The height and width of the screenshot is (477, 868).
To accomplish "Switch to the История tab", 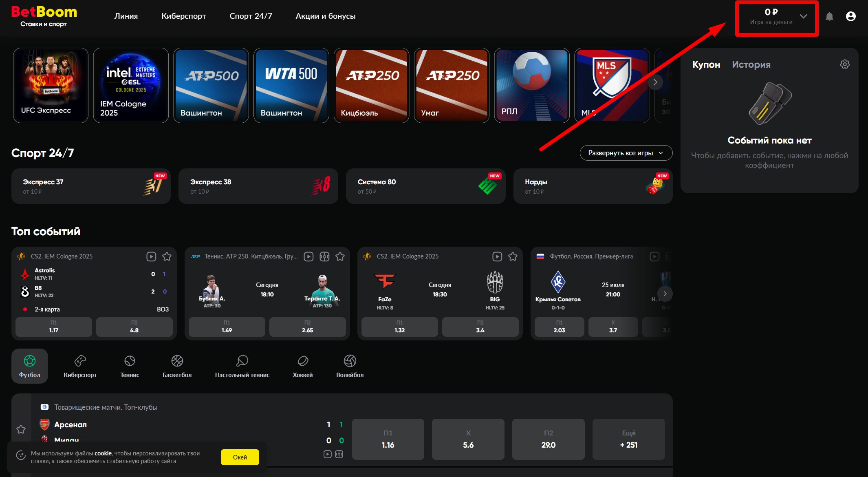I will point(751,64).
